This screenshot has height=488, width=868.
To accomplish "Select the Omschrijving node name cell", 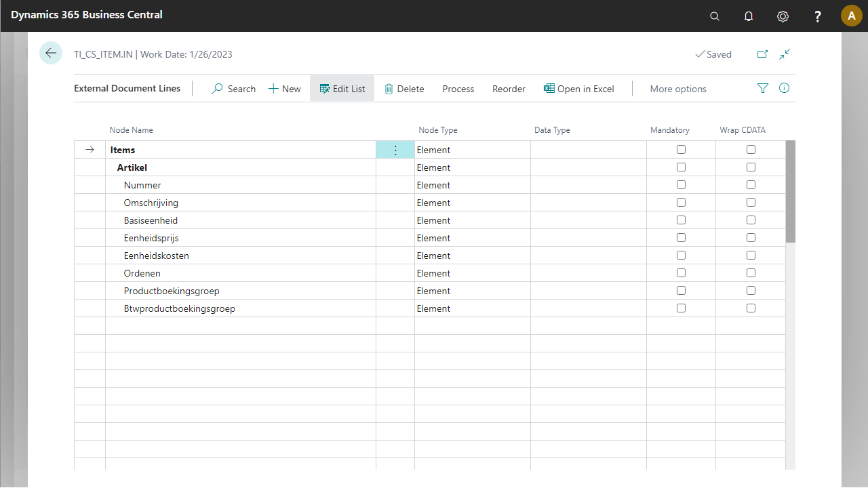I will click(241, 203).
